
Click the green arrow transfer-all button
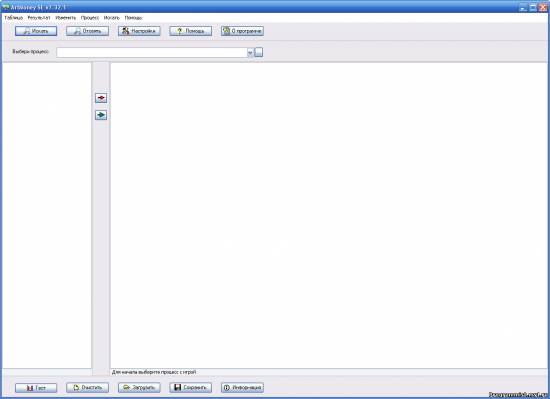pos(101,115)
